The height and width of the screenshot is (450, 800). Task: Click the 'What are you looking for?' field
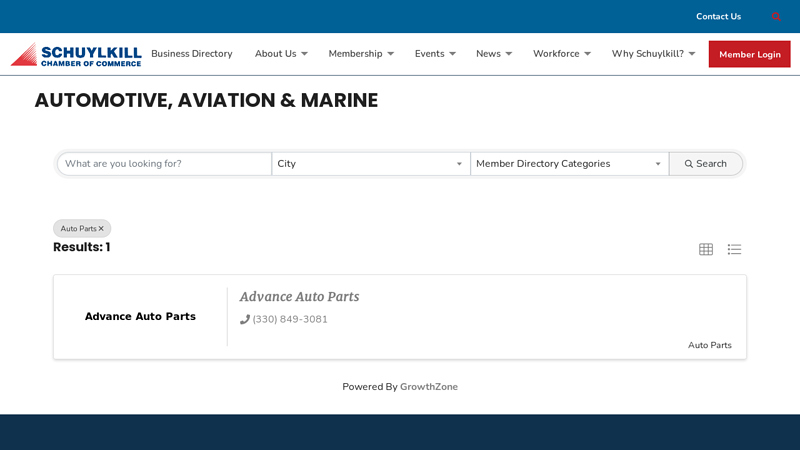165,164
